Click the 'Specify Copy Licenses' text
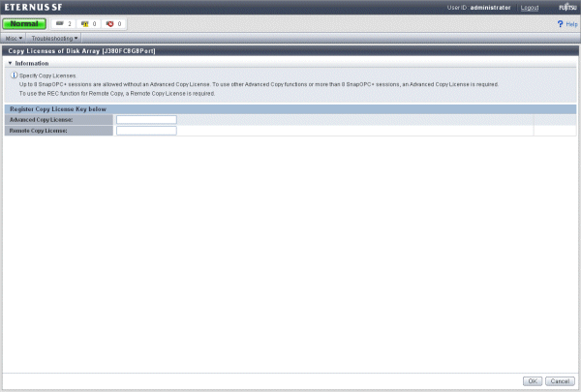 coord(47,75)
